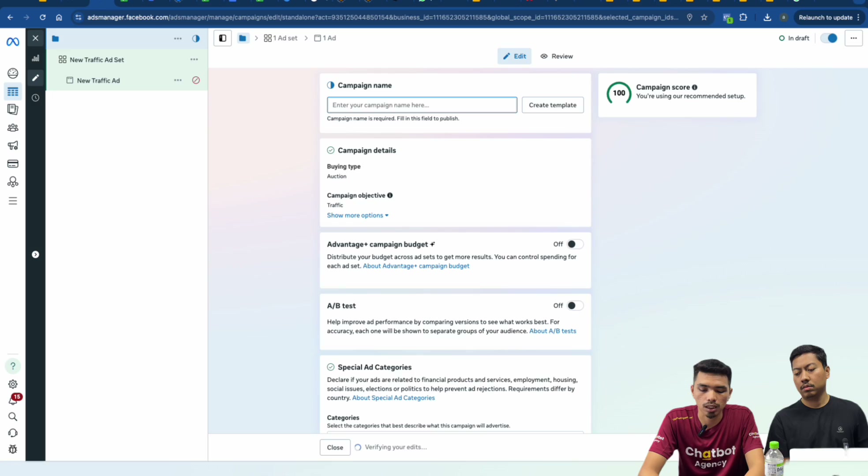This screenshot has width=868, height=476.
Task: Open About A/B tests link
Action: click(553, 331)
